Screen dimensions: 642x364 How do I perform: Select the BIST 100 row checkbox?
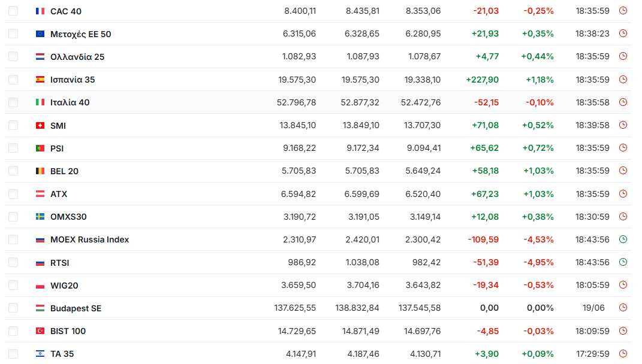coord(13,331)
